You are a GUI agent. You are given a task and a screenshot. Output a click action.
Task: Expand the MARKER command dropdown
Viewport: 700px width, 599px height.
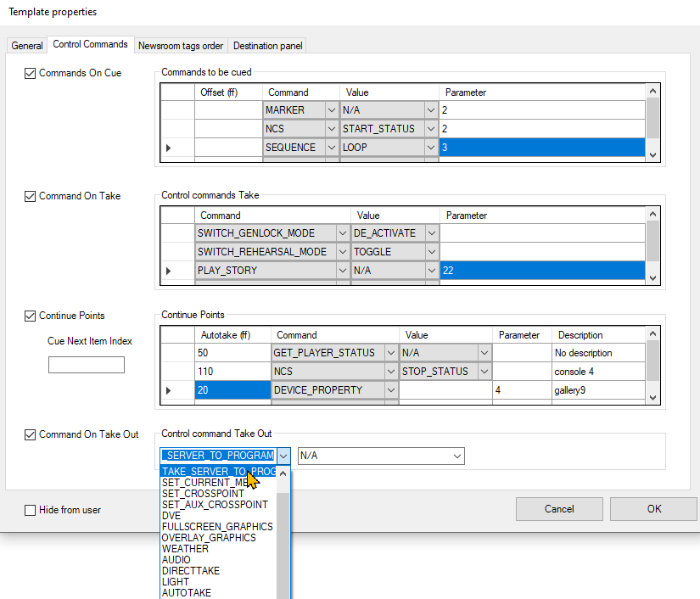332,110
